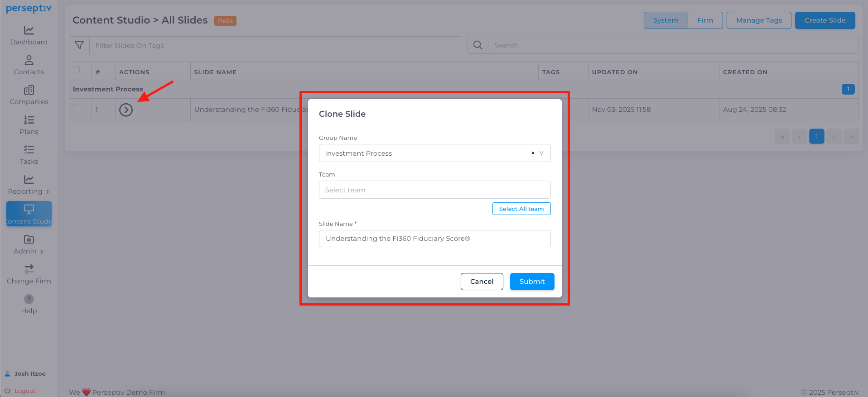868x397 pixels.
Task: Go to the last page arrow
Action: coord(851,136)
